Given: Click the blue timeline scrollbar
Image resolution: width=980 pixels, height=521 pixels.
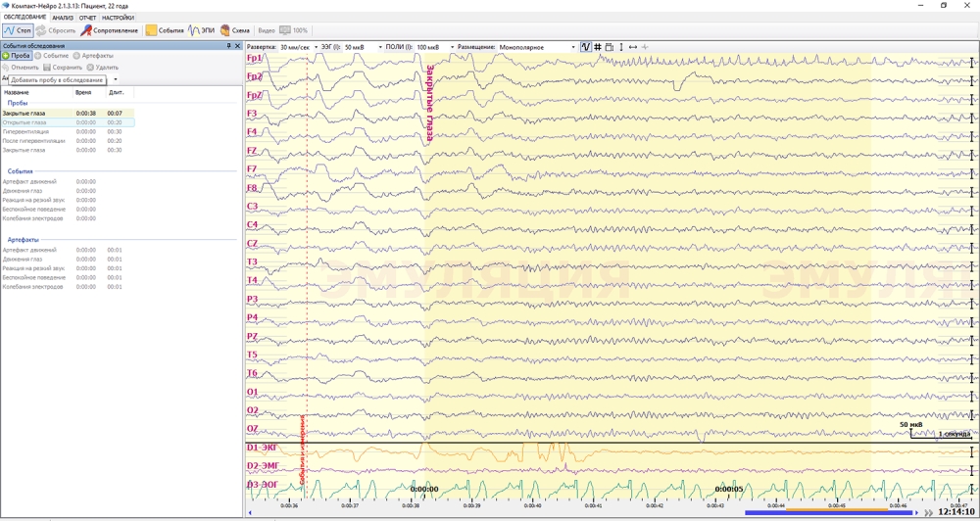Looking at the screenshot, I should tap(829, 512).
